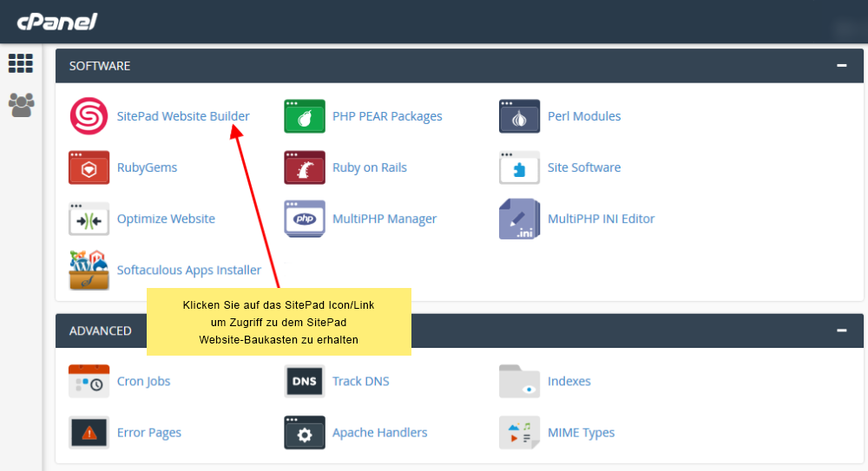Click the cPanel logo
Screen dimensions: 868x471
tap(57, 23)
